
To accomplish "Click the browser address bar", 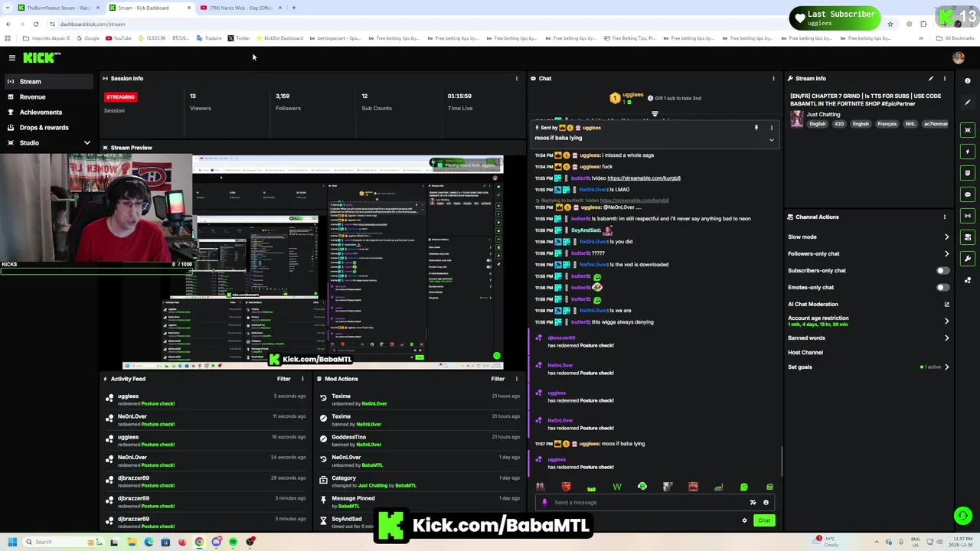I will (459, 24).
